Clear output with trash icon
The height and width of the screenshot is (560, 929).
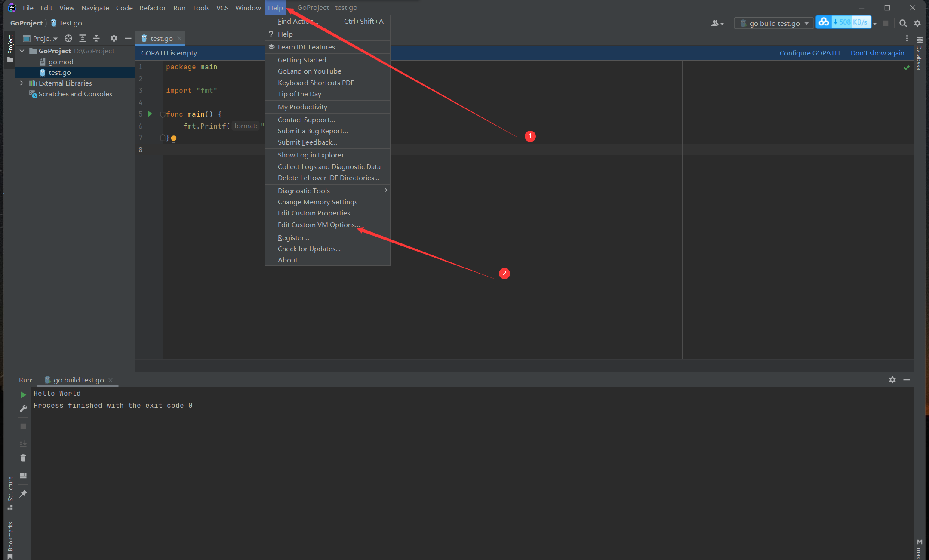[x=23, y=458]
